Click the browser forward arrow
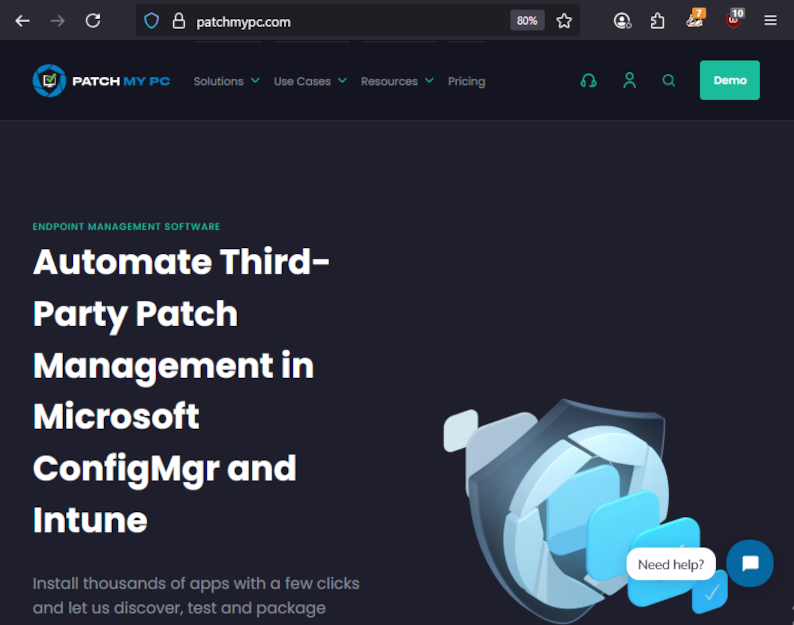Viewport: 794px width, 625px height. [x=57, y=21]
